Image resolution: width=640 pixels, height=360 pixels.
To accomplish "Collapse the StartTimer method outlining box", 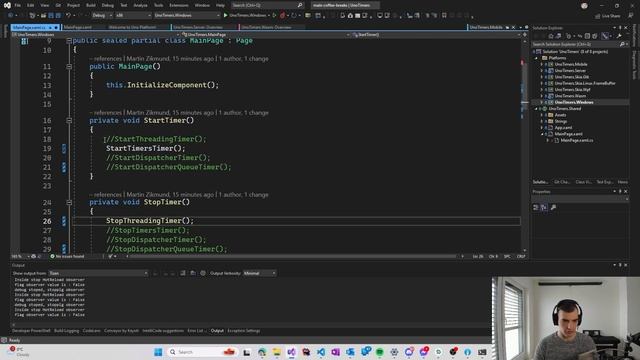I will click(x=69, y=120).
